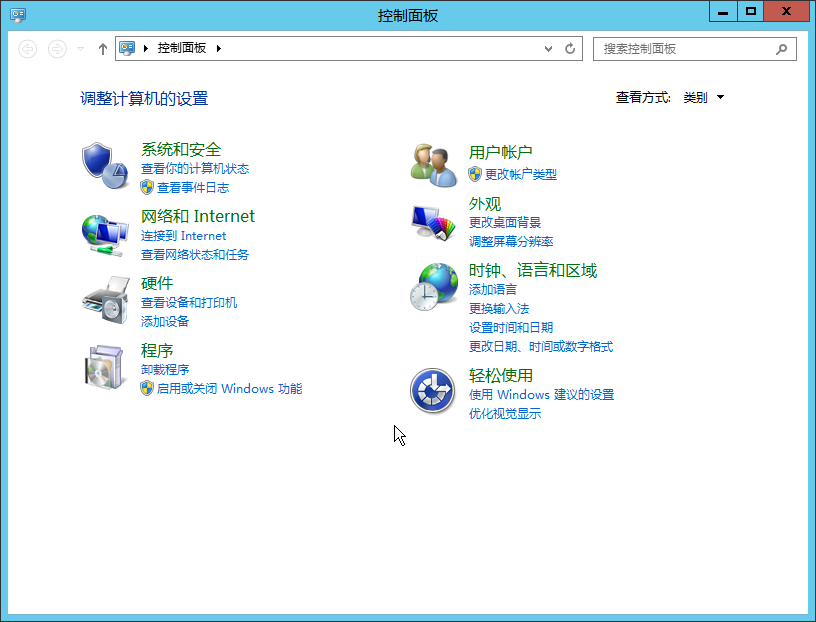Screen dimensions: 816x622
Task: Open the 硬件 category heading
Action: [x=157, y=283]
